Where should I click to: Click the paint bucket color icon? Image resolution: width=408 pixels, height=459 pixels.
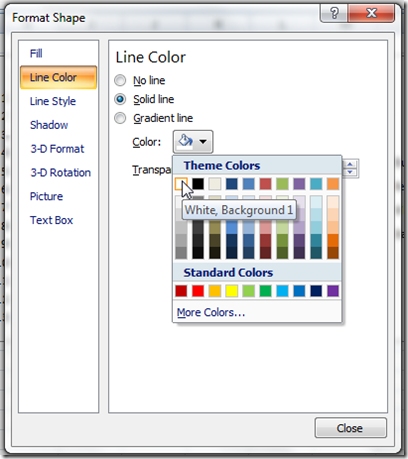[x=186, y=141]
